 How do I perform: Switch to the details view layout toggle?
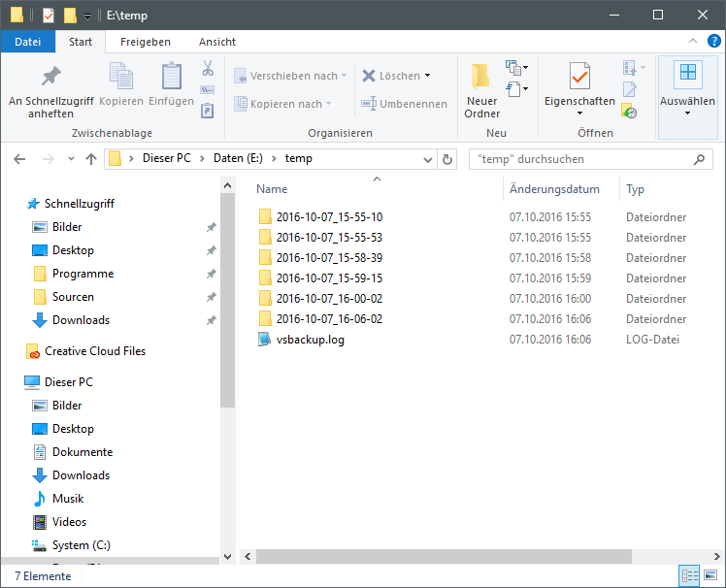coord(690,576)
